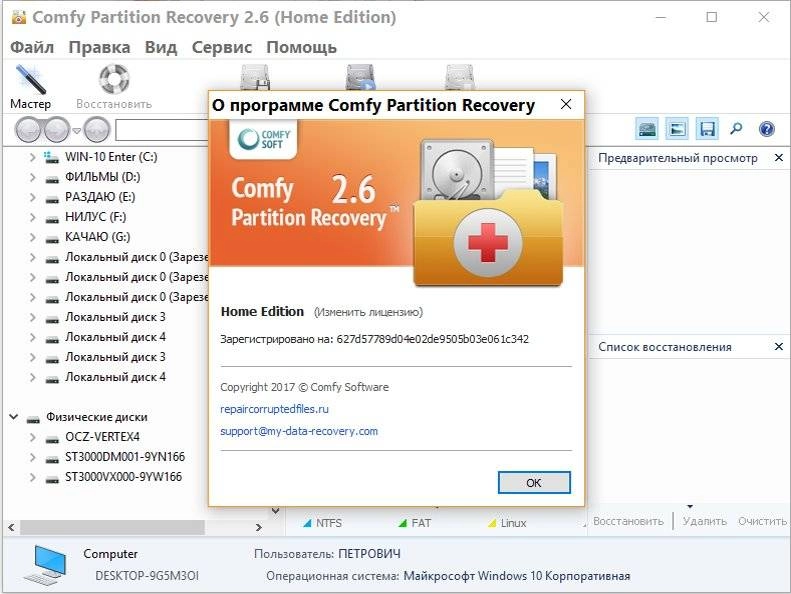
Task: Select ST3000DM001-9YN166 physical disk
Action: click(125, 457)
